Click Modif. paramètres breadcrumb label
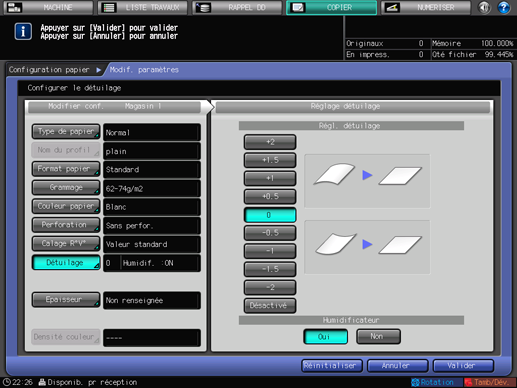This screenshot has width=517, height=388. coord(144,70)
